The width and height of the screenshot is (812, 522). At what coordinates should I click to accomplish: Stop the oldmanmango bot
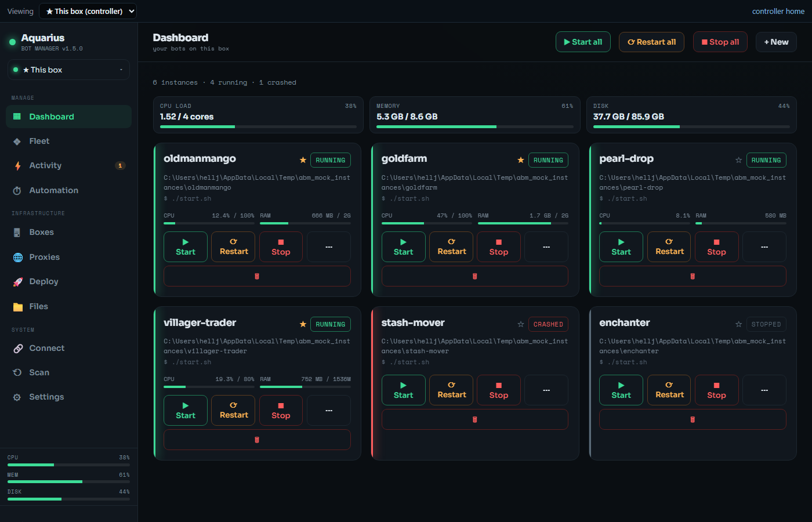click(281, 247)
